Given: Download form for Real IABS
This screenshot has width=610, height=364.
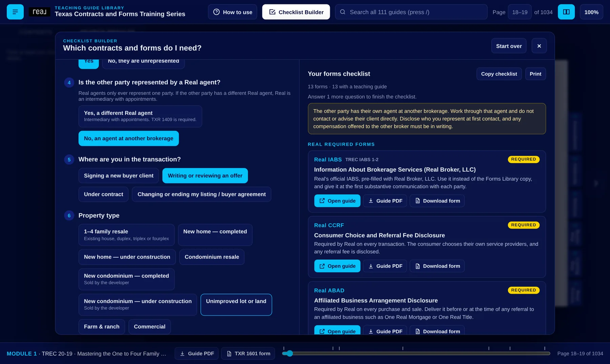Looking at the screenshot, I should pos(437,201).
